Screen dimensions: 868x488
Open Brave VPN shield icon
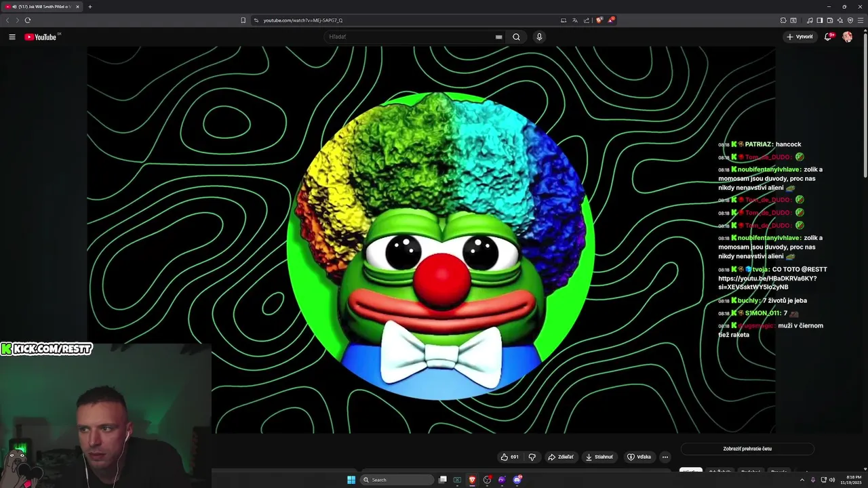[850, 20]
